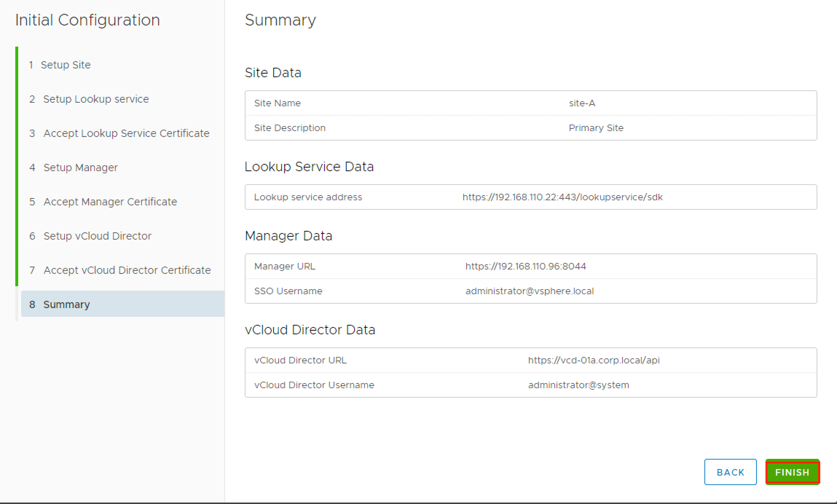Click the BACK button

pyautogui.click(x=730, y=472)
